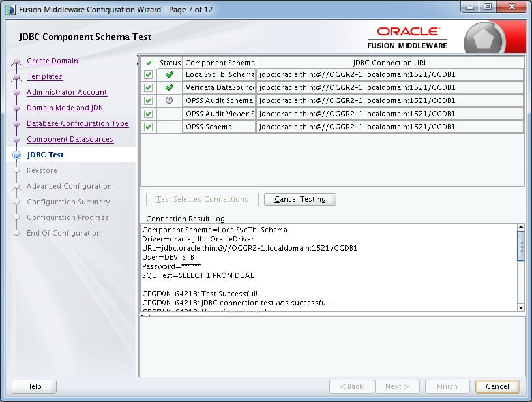Click the 'Test Successful!' log line
The height and width of the screenshot is (402, 532).
(200, 294)
